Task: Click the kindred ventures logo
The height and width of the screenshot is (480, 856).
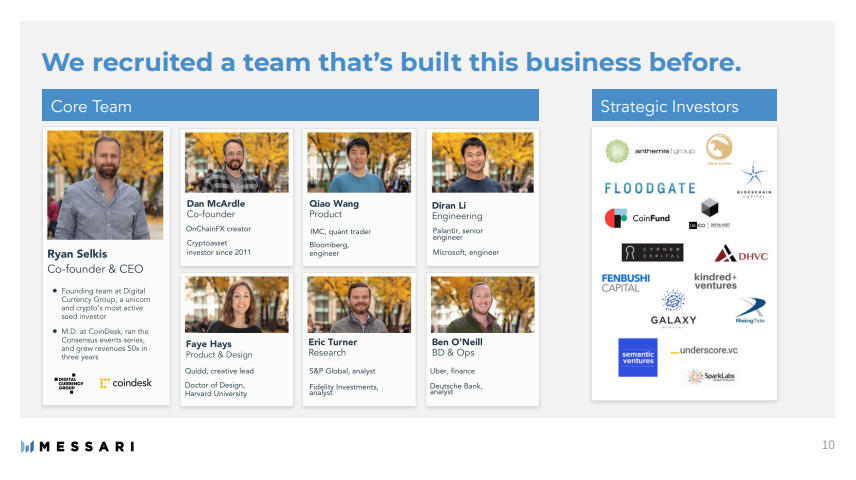Action: coord(715,281)
